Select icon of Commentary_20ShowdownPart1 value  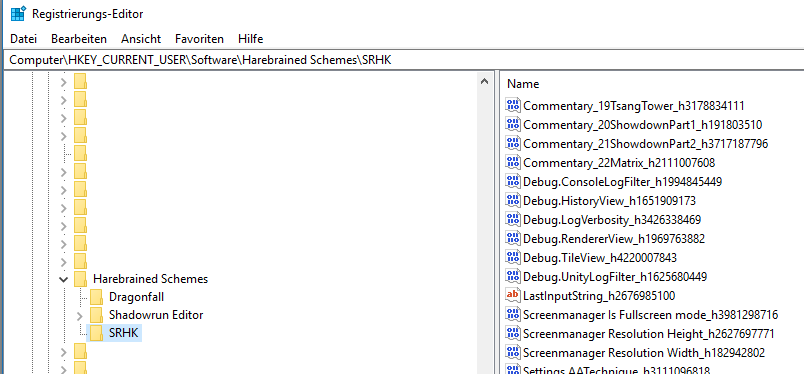(513, 125)
